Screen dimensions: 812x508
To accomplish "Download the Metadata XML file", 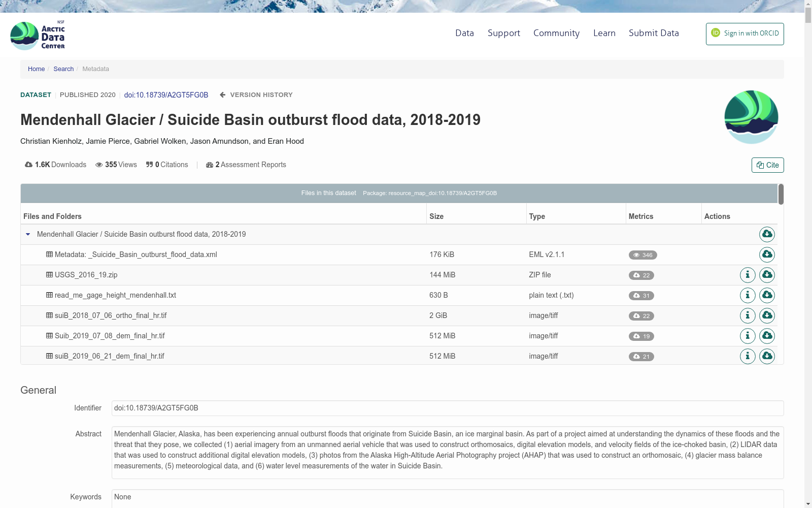I will (767, 255).
